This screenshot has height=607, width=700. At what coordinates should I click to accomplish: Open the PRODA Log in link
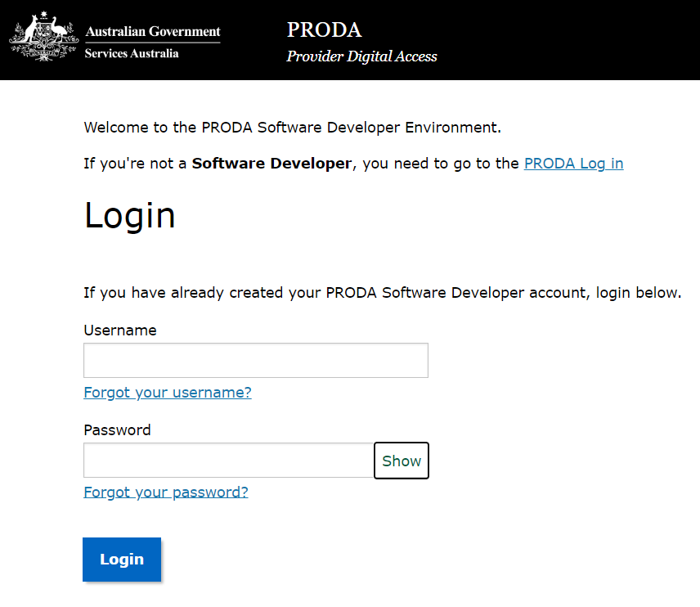574,164
